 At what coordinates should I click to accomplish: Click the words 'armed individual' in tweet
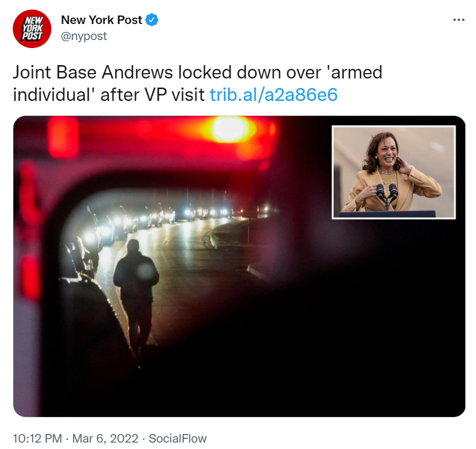(198, 83)
